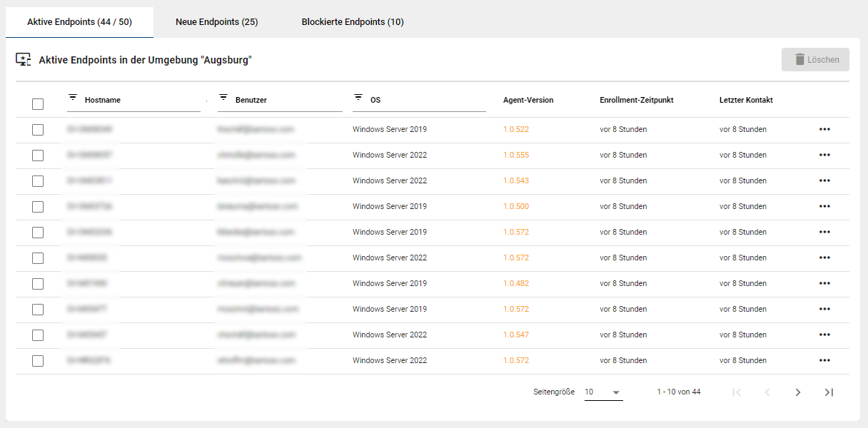Click the Löschen button

[815, 60]
